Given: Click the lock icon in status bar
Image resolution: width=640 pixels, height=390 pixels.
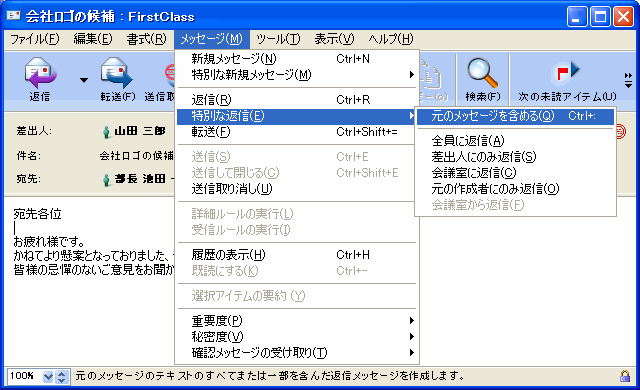Looking at the screenshot, I should (x=625, y=376).
